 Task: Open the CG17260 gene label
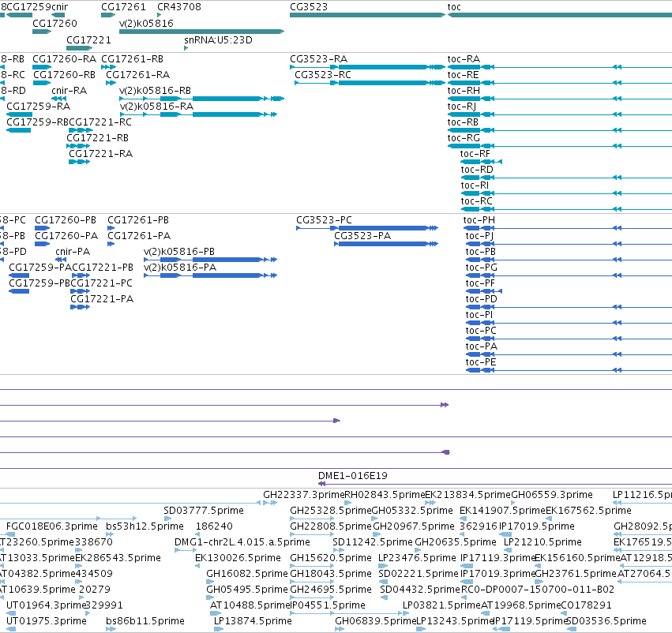coord(54,23)
